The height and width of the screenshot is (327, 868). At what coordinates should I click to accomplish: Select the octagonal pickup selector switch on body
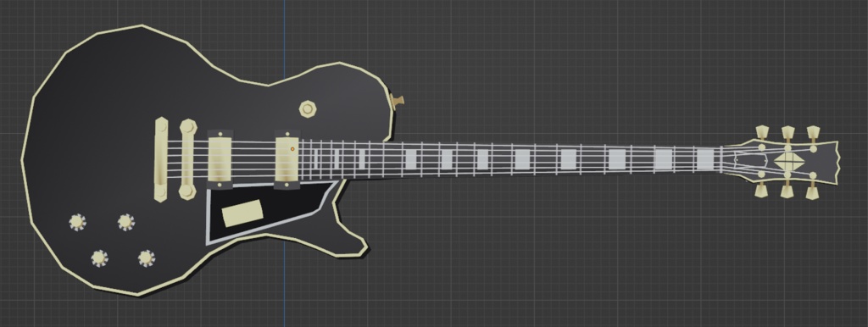308,108
